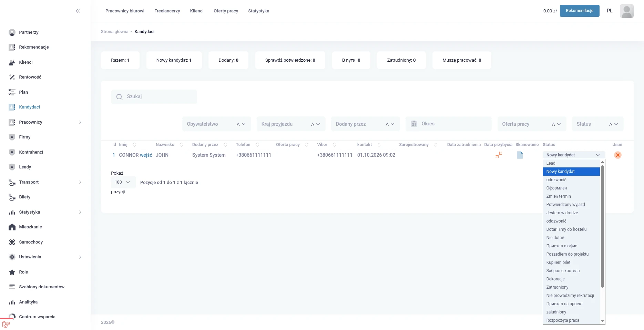Click the status list scrollbar thumb
Viewport: 644px width, 330px height.
(602, 226)
